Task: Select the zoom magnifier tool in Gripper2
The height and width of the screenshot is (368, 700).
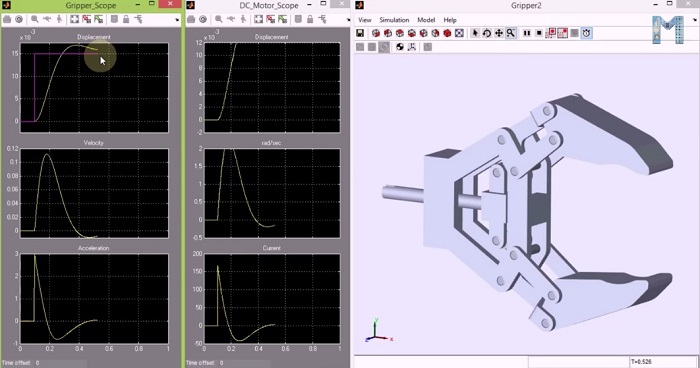Action: [511, 33]
